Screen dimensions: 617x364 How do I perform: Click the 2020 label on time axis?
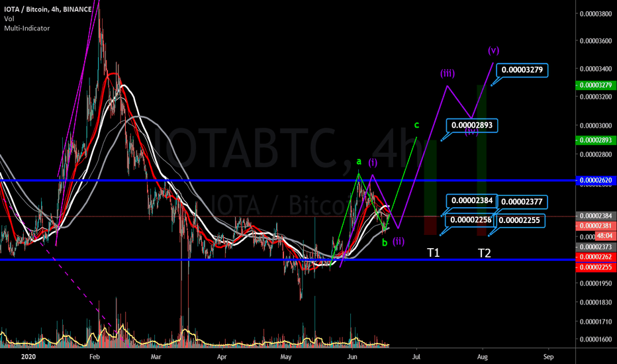(28, 357)
